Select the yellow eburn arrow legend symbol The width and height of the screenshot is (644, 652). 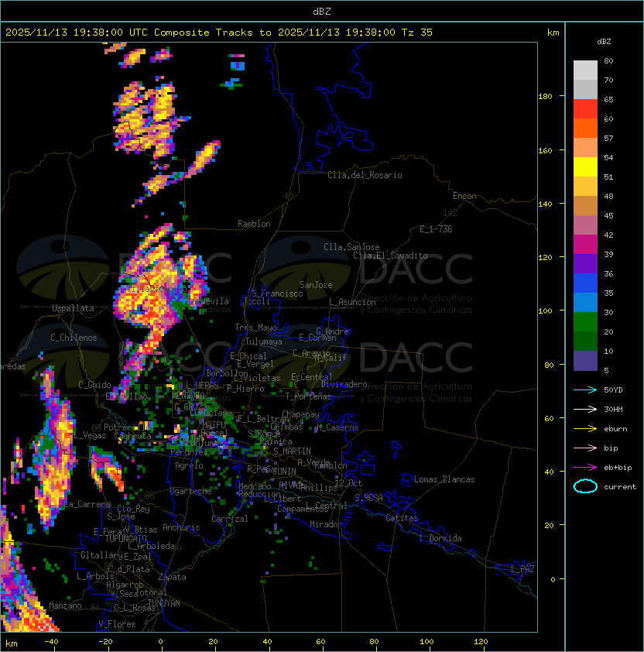[585, 429]
